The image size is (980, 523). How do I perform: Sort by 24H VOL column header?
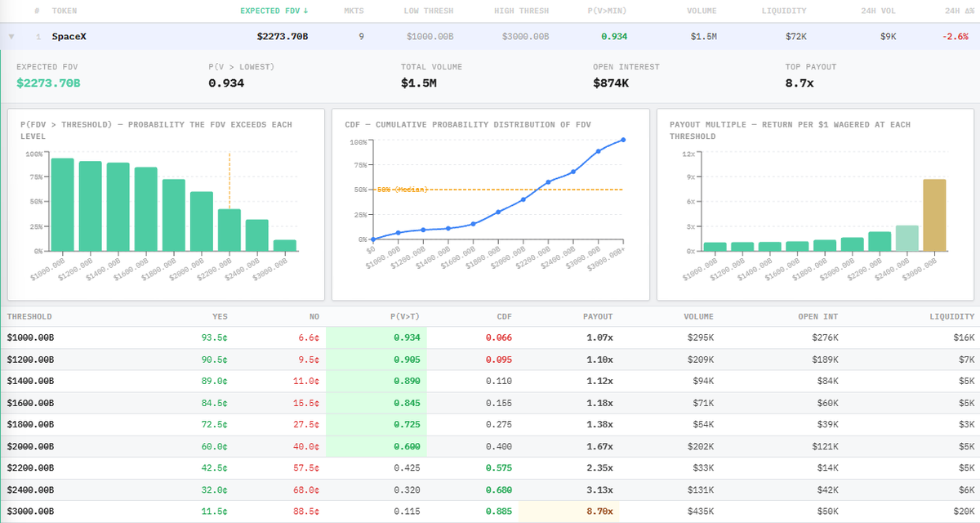click(x=880, y=11)
